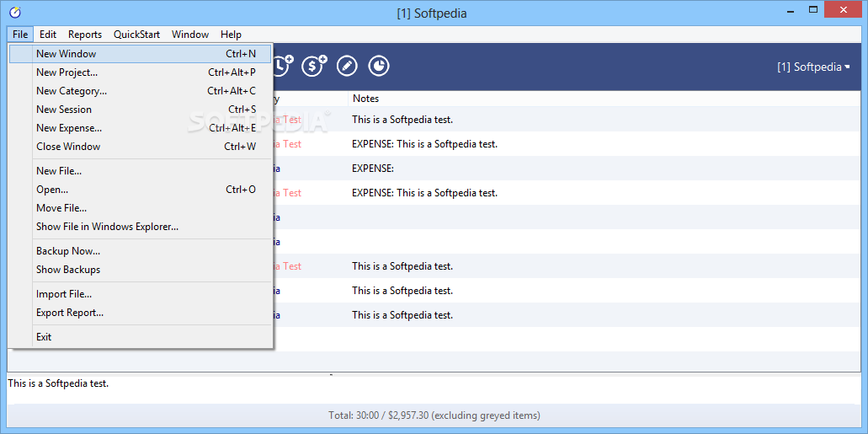Open the pie chart reports icon

coord(379,66)
